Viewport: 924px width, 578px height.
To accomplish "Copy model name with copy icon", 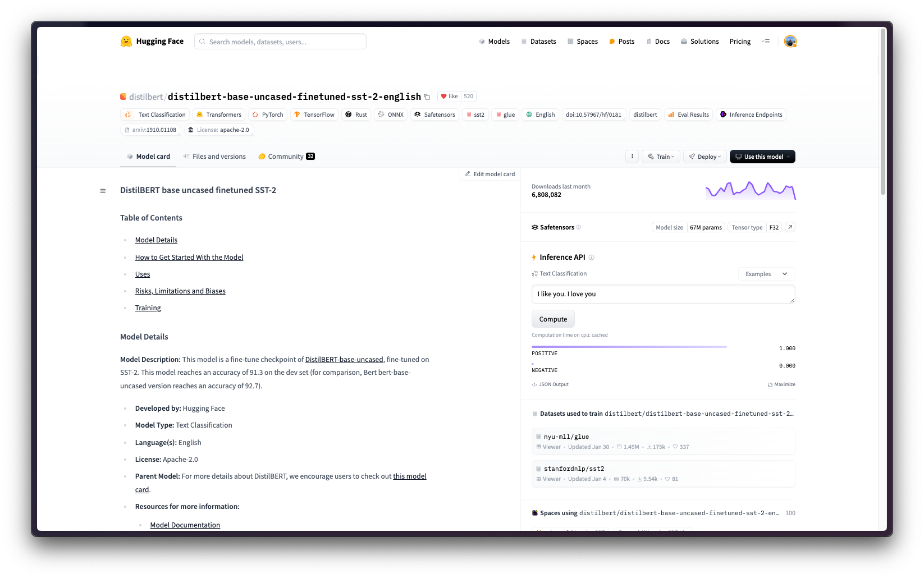I will [x=427, y=97].
